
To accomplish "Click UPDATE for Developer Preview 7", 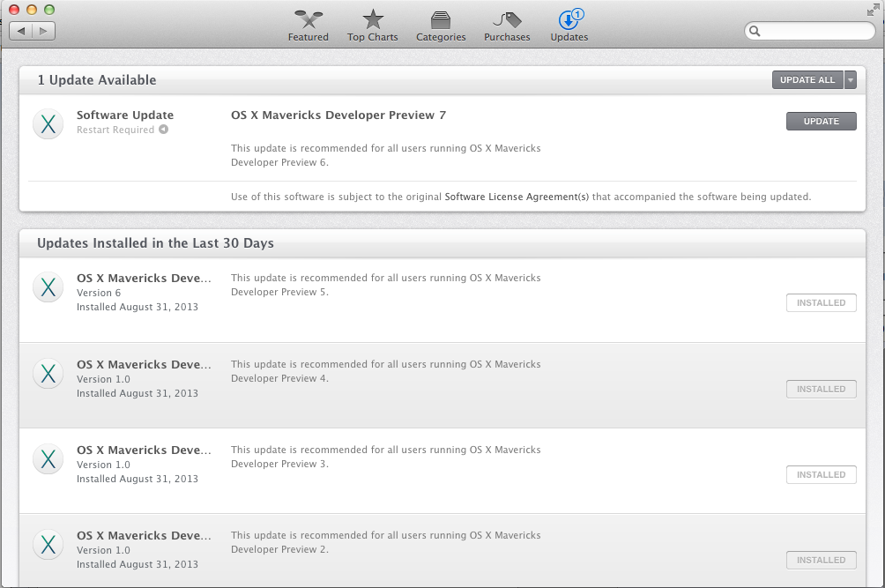I will click(x=822, y=121).
